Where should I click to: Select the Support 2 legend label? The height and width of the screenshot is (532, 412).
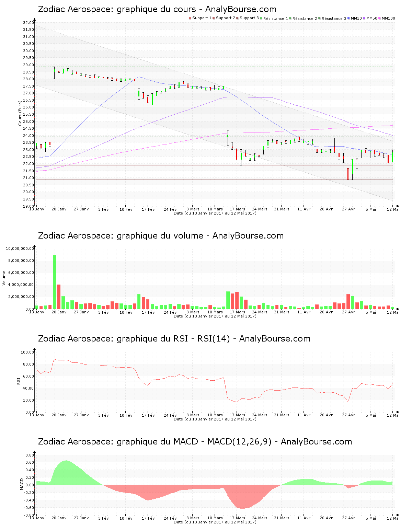coord(226,18)
